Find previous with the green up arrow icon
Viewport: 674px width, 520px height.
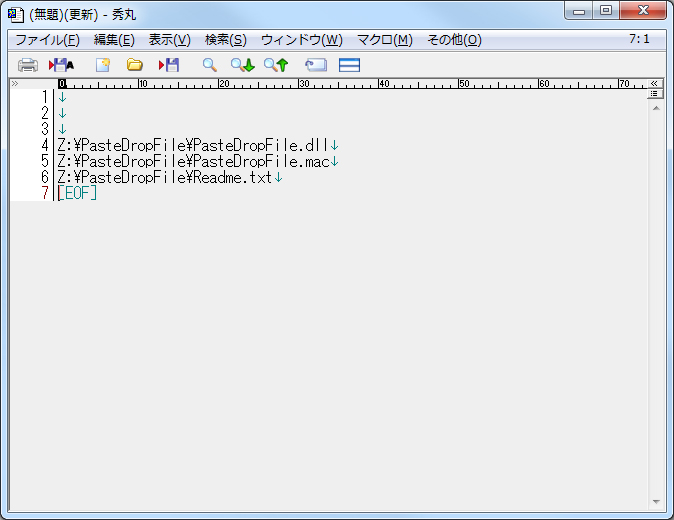point(276,65)
